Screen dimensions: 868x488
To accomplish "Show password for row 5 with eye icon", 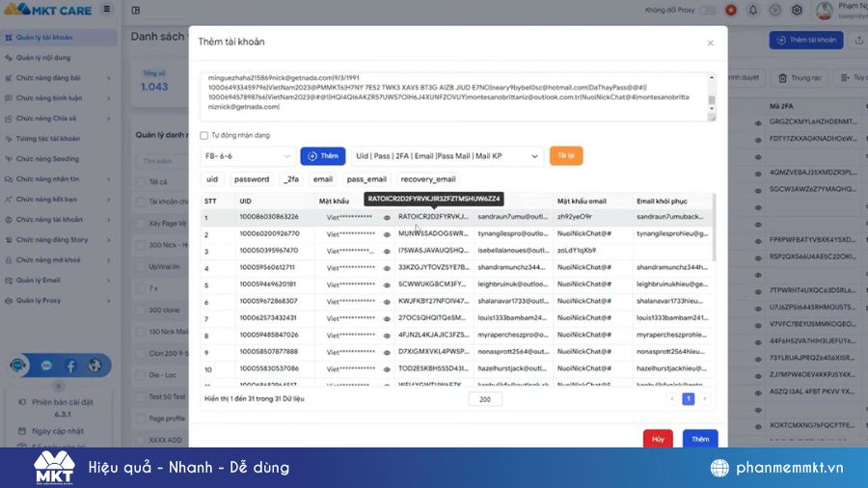I will (x=387, y=285).
